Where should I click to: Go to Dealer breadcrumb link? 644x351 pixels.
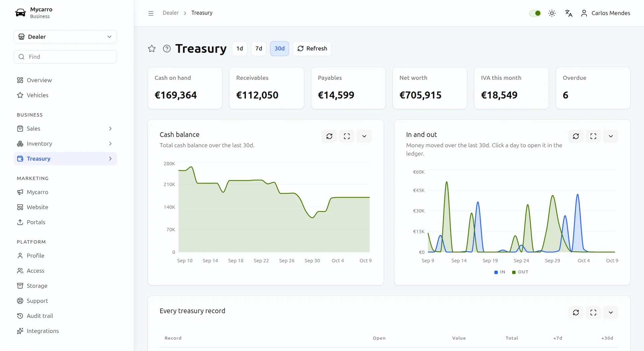coord(171,13)
